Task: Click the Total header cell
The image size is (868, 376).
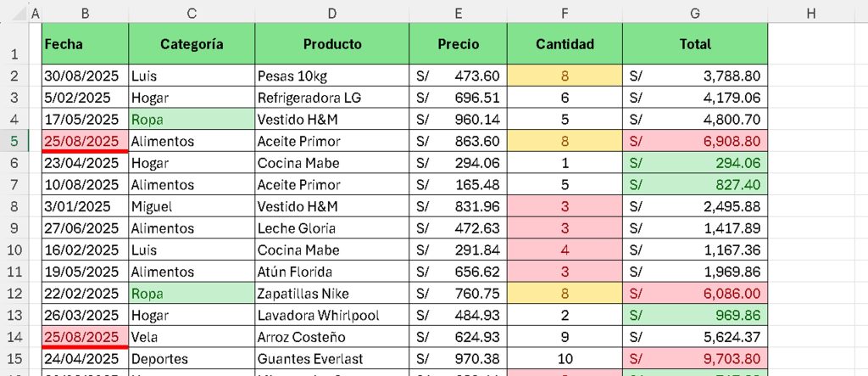Action: pos(695,44)
